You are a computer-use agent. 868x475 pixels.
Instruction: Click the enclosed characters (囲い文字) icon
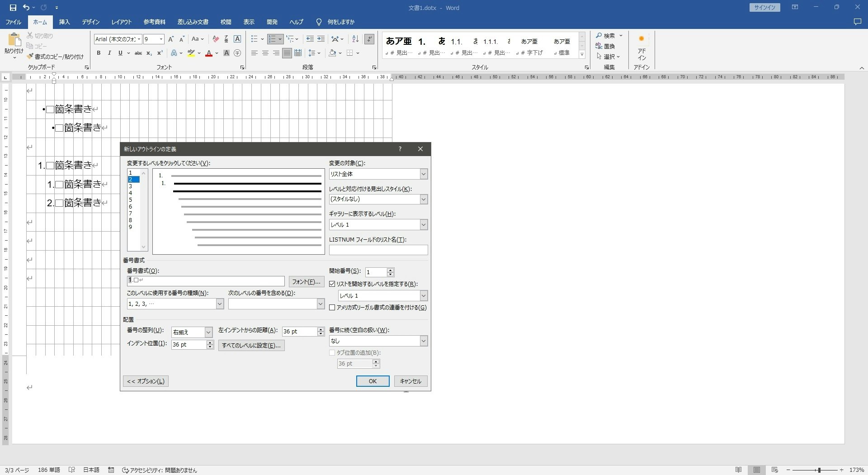[x=237, y=53]
